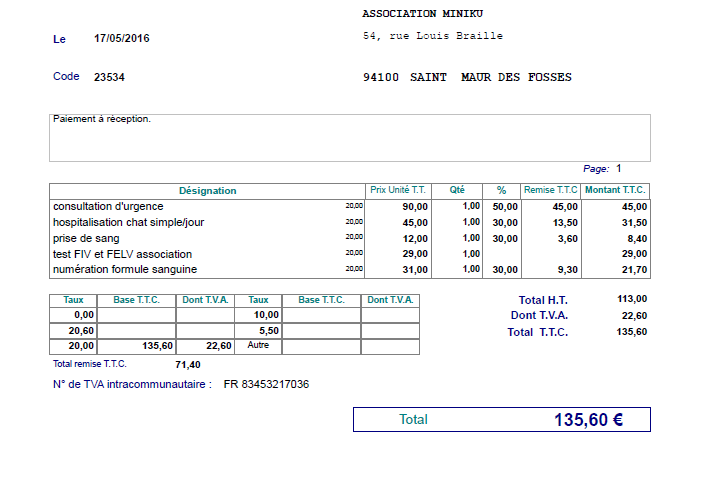The height and width of the screenshot is (480, 720).
Task: Select the address line 54, rue Louis Braille
Action: [x=432, y=36]
